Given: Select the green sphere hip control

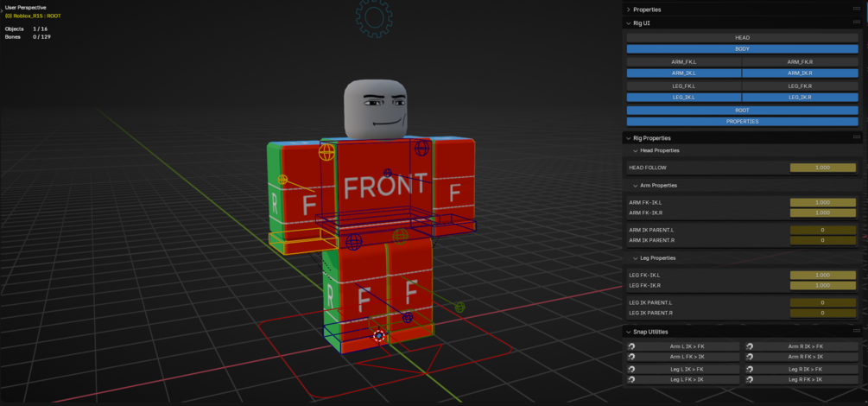Looking at the screenshot, I should (x=400, y=237).
